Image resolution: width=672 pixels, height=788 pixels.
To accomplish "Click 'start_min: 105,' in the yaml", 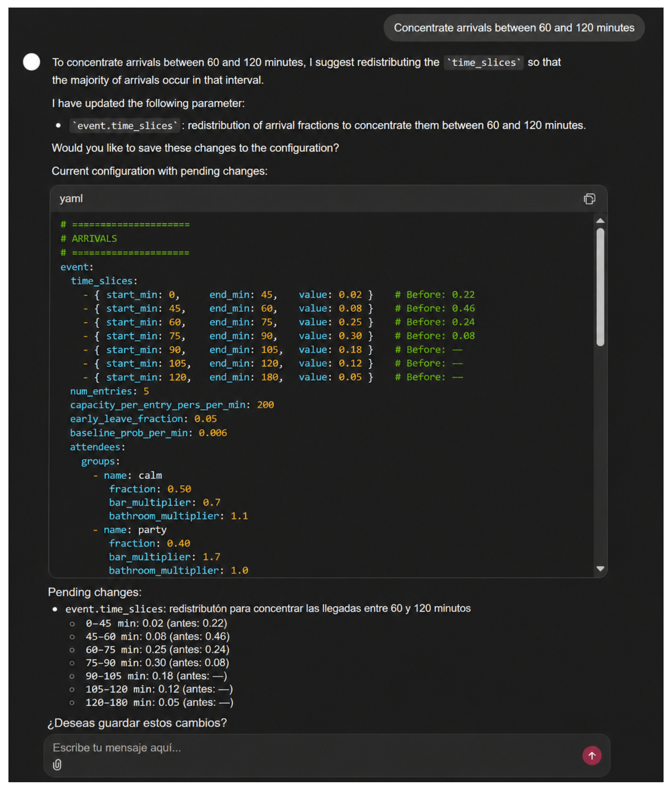I will tap(148, 364).
